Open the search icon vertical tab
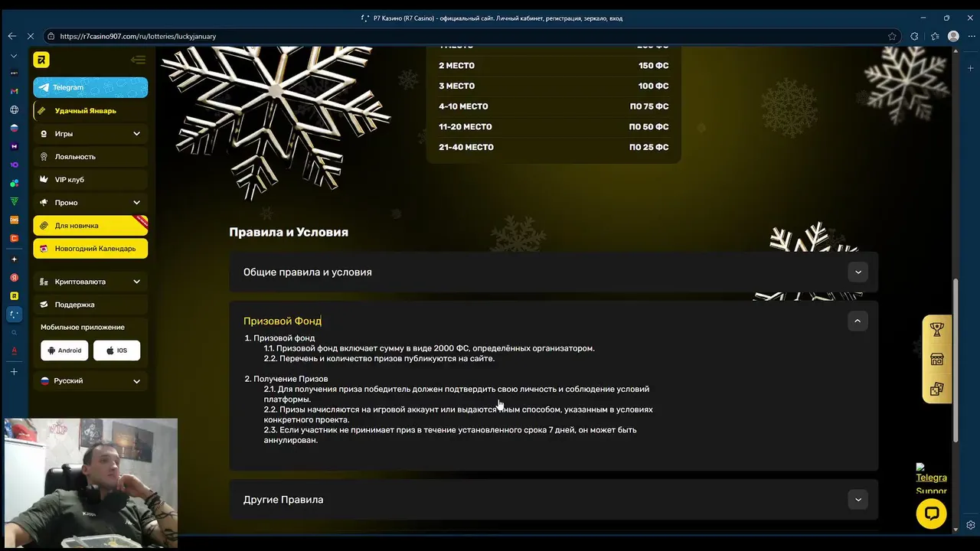The image size is (980, 551). (x=14, y=332)
